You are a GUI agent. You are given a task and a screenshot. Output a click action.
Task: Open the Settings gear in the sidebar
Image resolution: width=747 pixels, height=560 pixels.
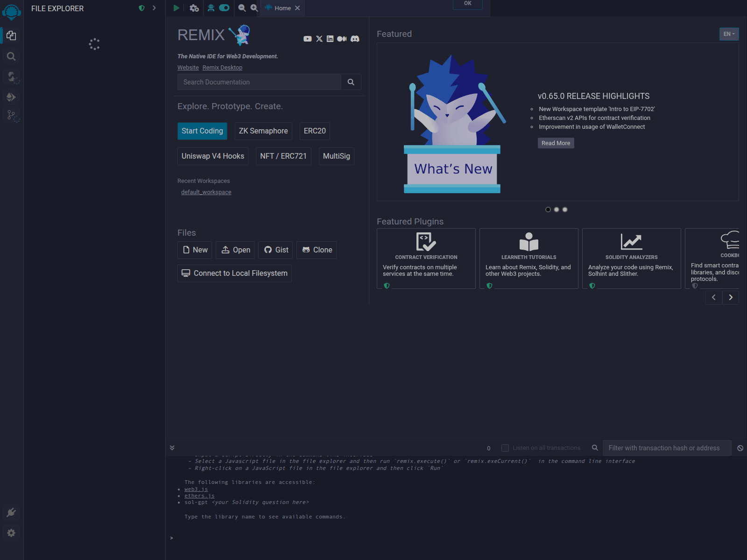tap(11, 533)
